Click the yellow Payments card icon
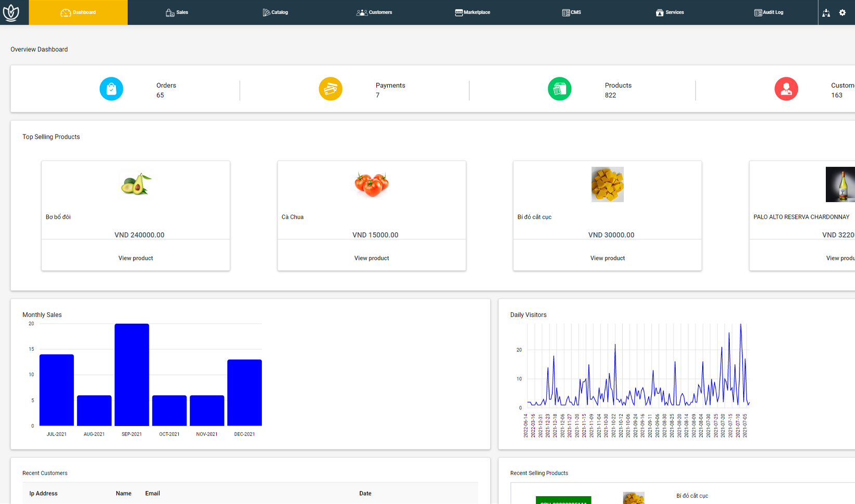The image size is (855, 504). [x=331, y=89]
